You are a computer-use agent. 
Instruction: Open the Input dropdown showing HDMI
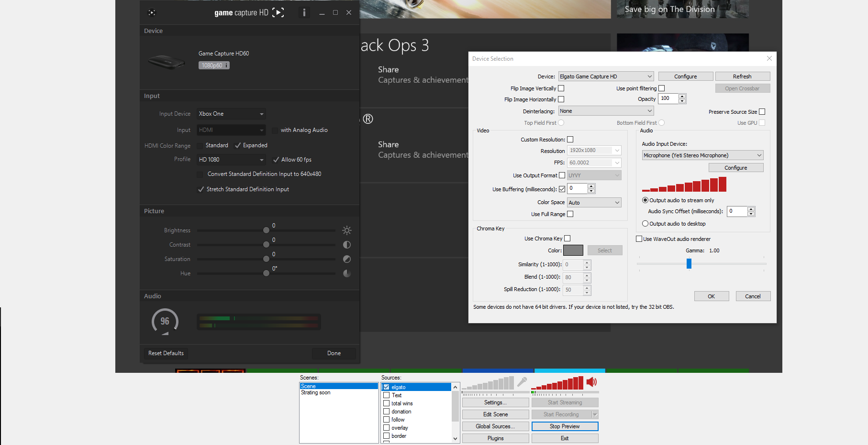coord(232,130)
